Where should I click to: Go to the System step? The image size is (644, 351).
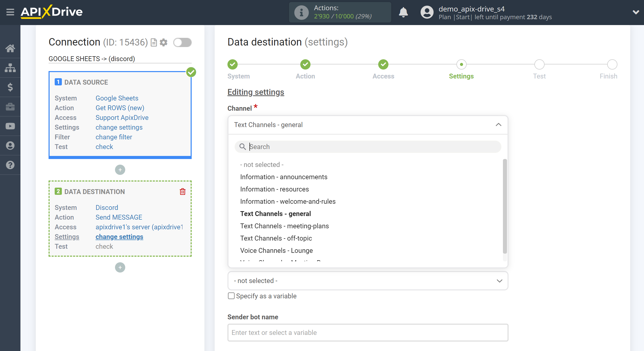[233, 64]
